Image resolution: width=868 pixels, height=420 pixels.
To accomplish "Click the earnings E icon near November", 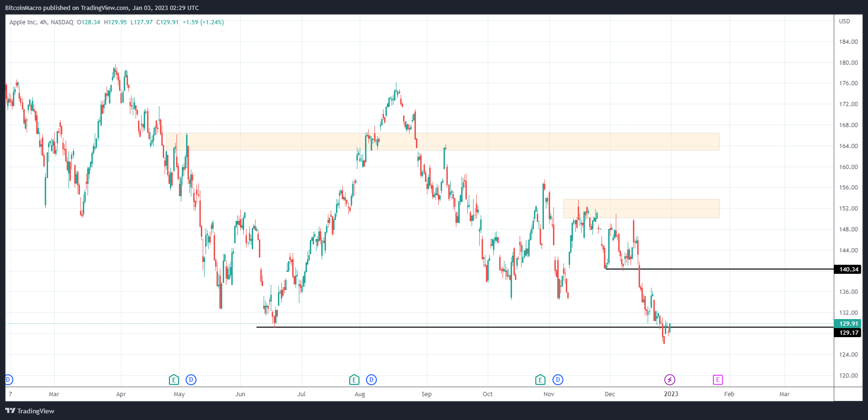I will (540, 380).
